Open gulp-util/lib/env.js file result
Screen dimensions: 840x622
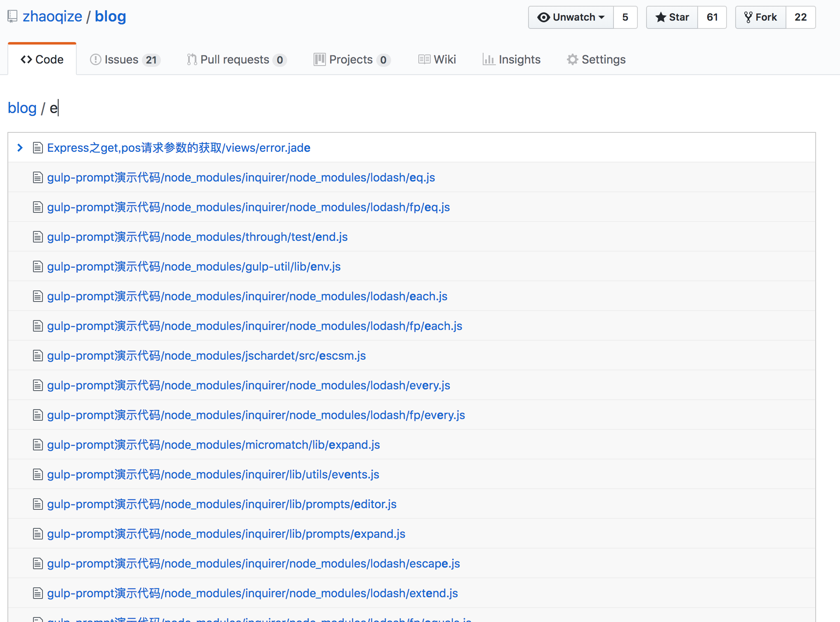tap(194, 266)
